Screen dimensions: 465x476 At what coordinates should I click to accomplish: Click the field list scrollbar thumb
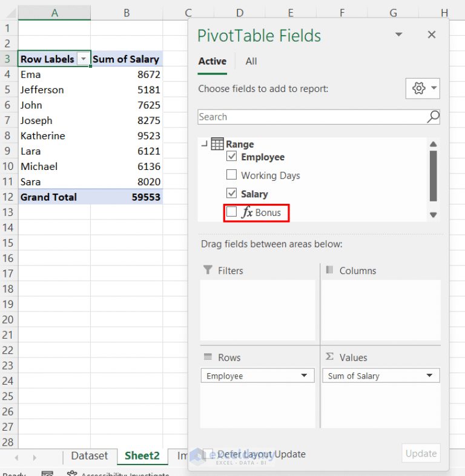[x=434, y=176]
